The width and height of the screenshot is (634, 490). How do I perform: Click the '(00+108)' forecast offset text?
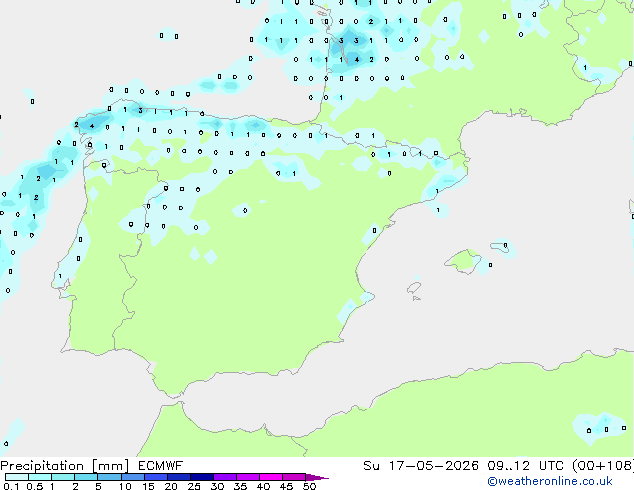click(x=603, y=466)
